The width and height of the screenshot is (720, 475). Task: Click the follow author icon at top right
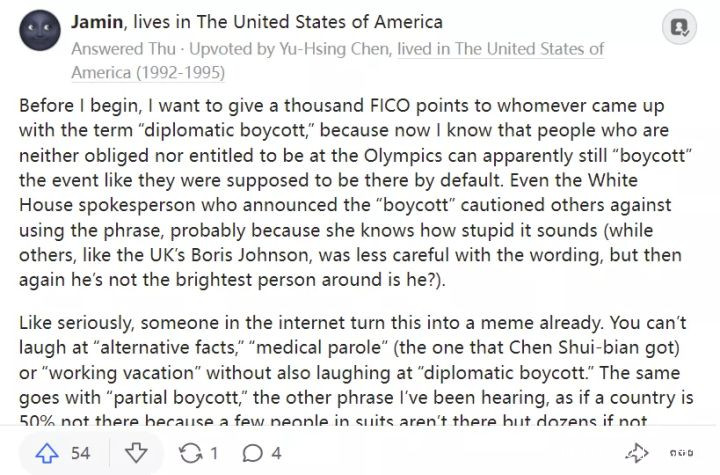681,25
